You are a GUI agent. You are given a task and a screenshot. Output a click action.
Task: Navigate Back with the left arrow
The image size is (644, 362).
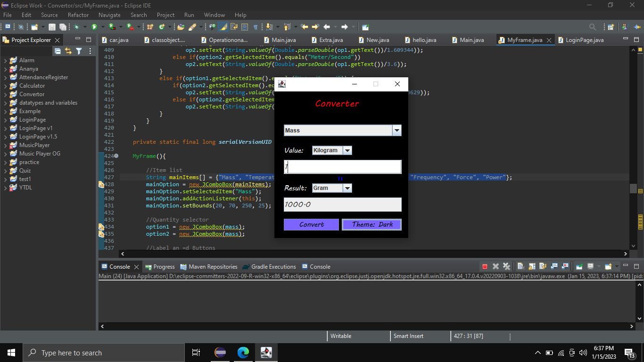tap(327, 27)
